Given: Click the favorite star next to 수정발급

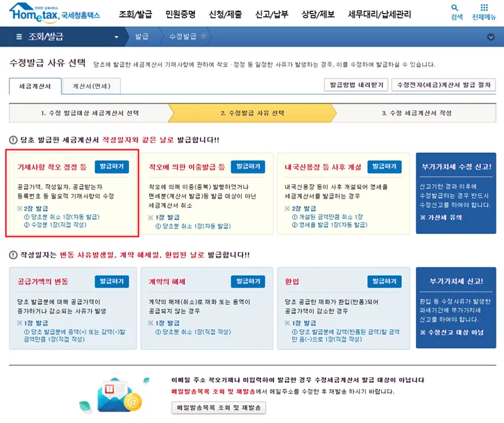Looking at the screenshot, I should click(x=203, y=36).
